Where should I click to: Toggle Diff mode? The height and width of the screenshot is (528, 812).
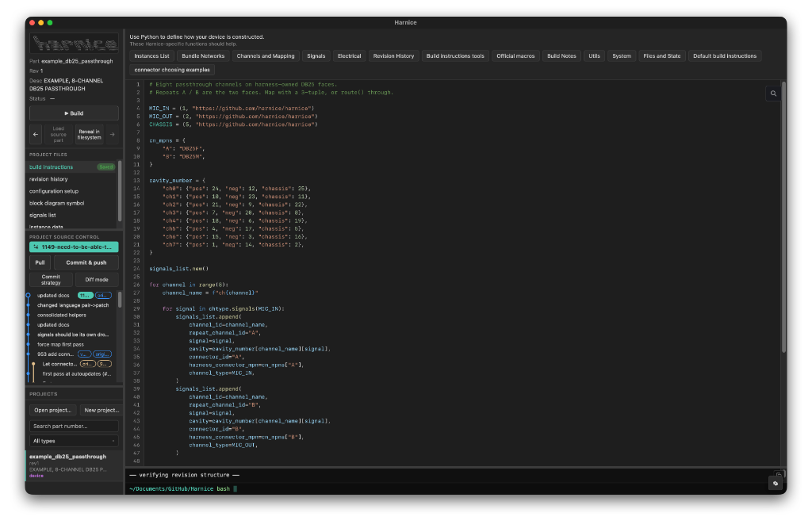pyautogui.click(x=97, y=280)
